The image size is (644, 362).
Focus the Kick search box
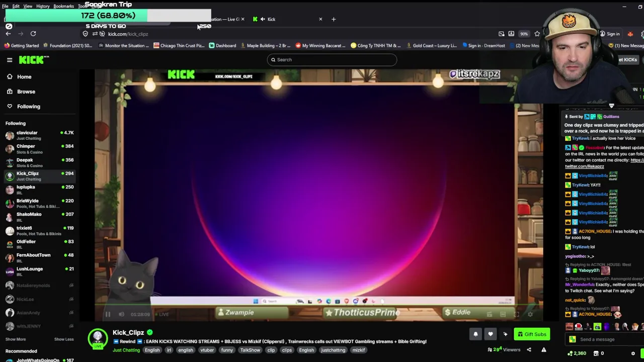[x=332, y=60]
